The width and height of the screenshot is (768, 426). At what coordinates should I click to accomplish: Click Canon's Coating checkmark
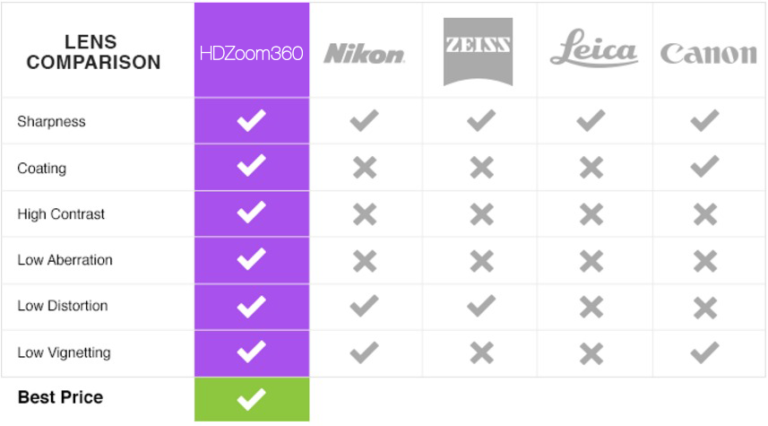tap(705, 166)
